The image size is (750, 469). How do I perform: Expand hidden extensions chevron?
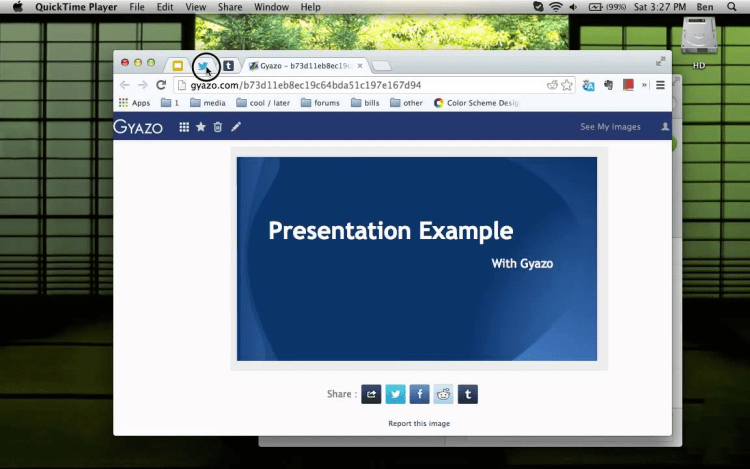[x=644, y=85]
